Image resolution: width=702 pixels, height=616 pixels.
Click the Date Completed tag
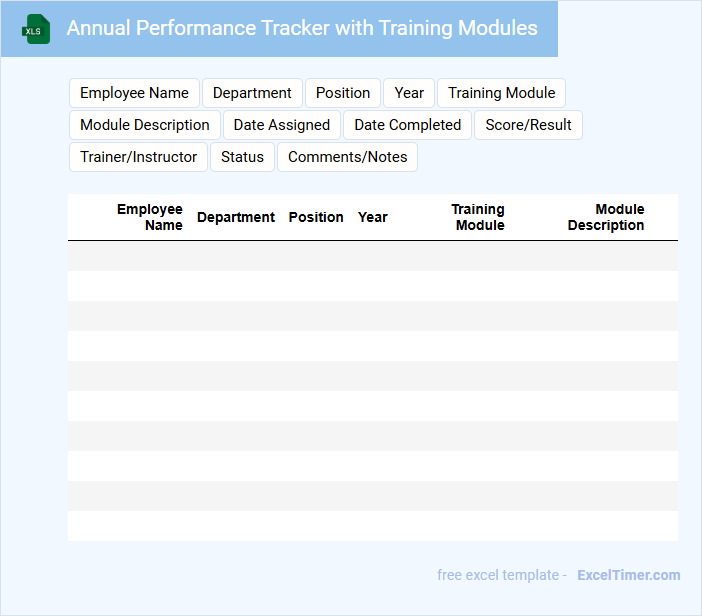[407, 125]
